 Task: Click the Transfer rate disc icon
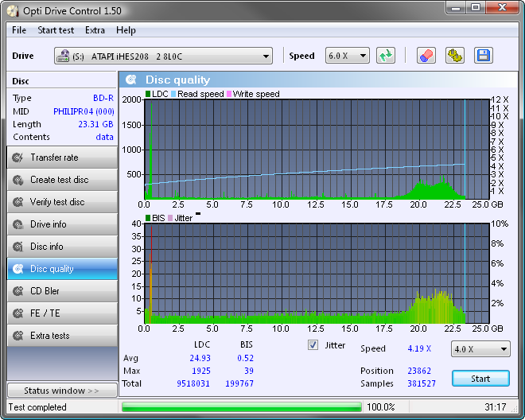(x=17, y=157)
